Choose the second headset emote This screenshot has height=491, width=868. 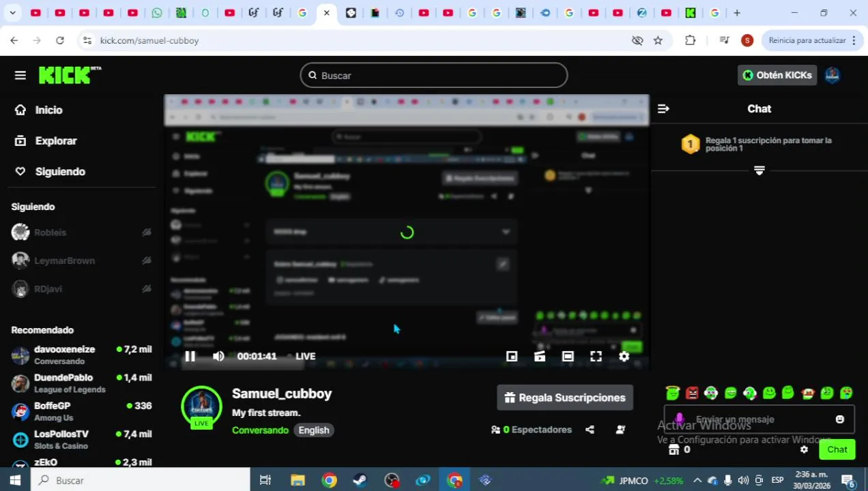pyautogui.click(x=750, y=393)
